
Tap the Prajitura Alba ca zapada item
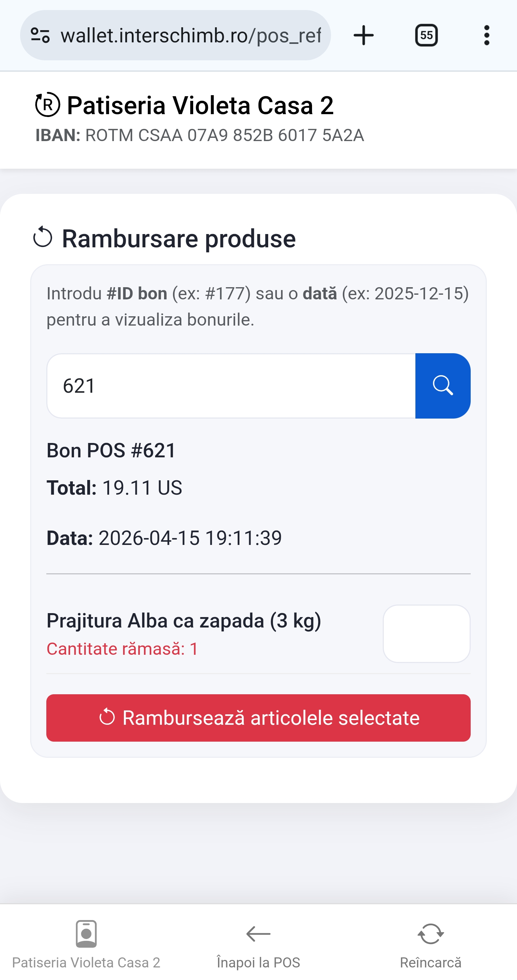click(x=184, y=621)
